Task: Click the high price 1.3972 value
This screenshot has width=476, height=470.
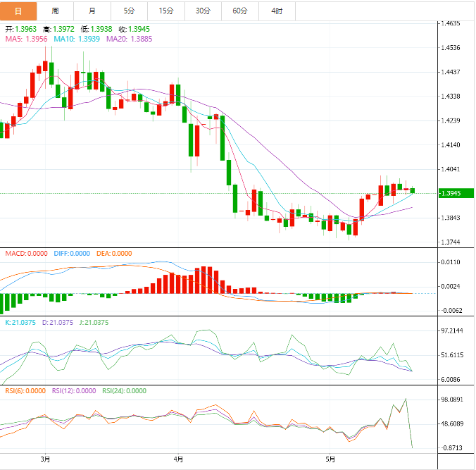Action: click(x=63, y=29)
